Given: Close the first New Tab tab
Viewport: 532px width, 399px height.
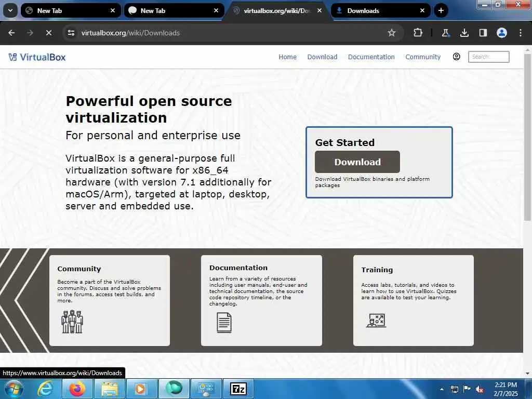Looking at the screenshot, I should 113,10.
